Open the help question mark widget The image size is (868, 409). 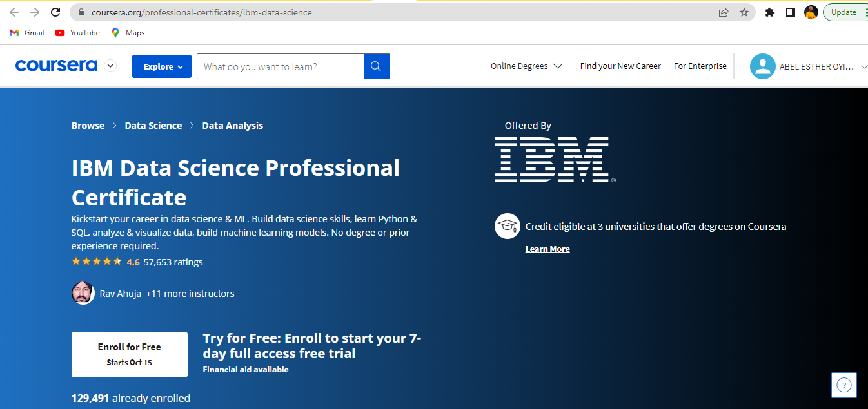[x=844, y=385]
